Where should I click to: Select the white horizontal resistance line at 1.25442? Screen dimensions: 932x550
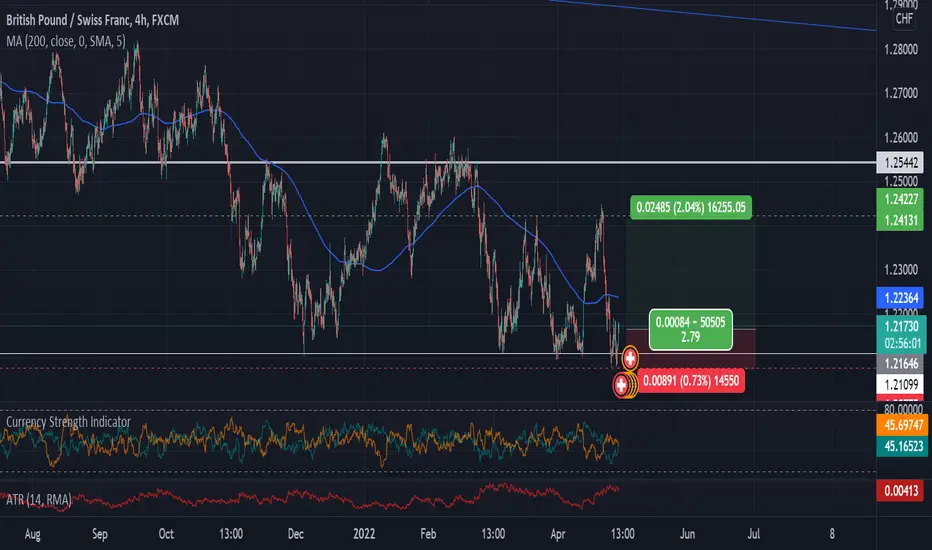coord(438,162)
